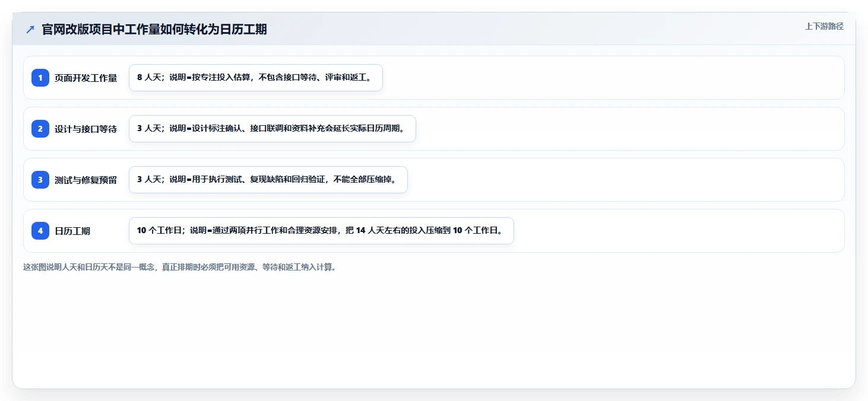Click the step 2 number badge
868x401 pixels.
click(x=40, y=129)
